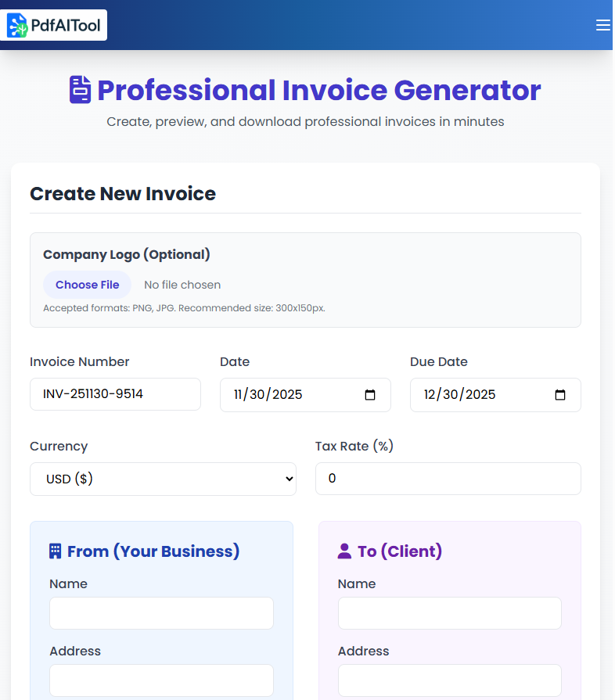Click the person icon beside To (Client)
The width and height of the screenshot is (615, 700).
[344, 551]
